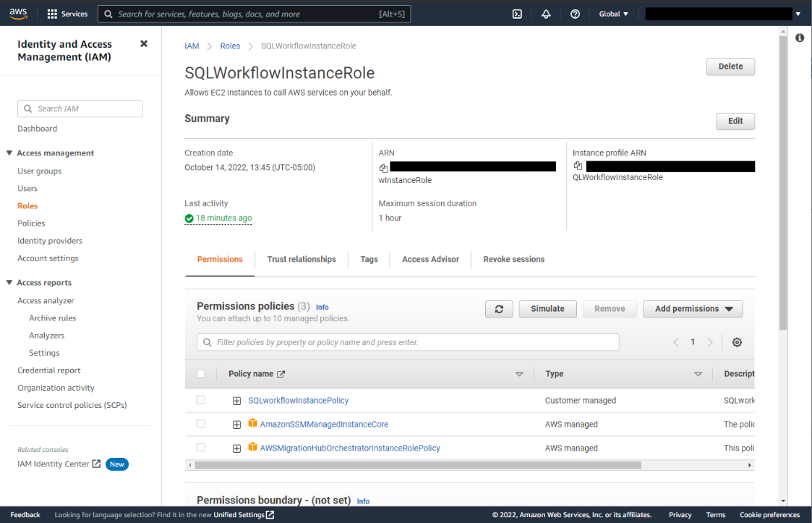
Task: Click the Edit summary button
Action: click(735, 121)
